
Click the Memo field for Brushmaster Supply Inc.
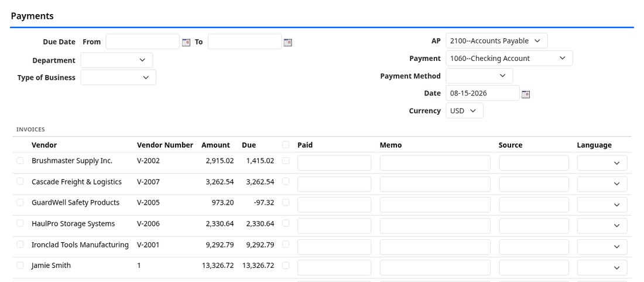[435, 163]
